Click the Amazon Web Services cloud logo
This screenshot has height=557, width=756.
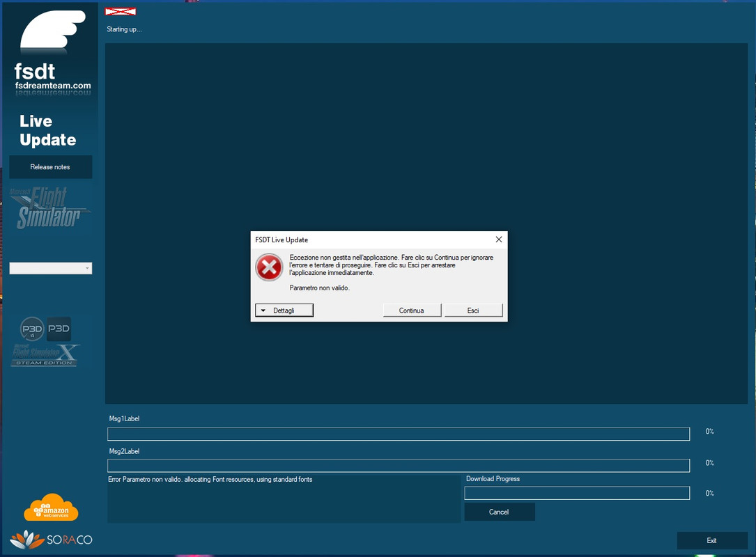pos(51,508)
